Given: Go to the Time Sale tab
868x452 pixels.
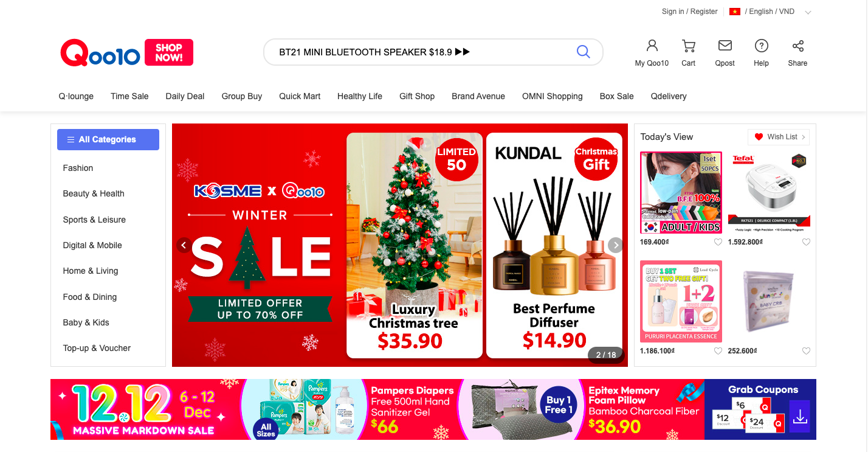Looking at the screenshot, I should point(129,96).
